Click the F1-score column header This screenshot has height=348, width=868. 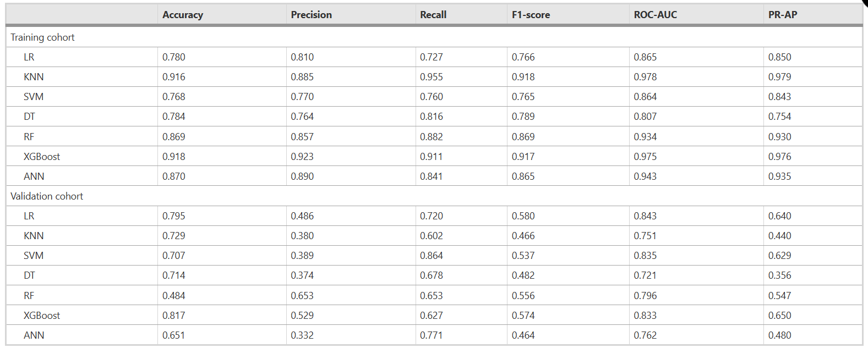pos(531,15)
